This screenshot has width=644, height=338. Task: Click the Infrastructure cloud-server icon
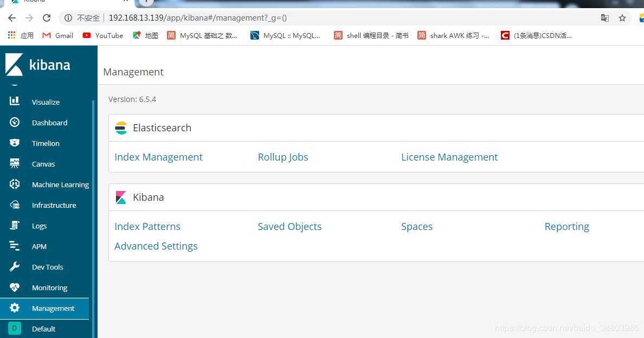click(x=15, y=205)
